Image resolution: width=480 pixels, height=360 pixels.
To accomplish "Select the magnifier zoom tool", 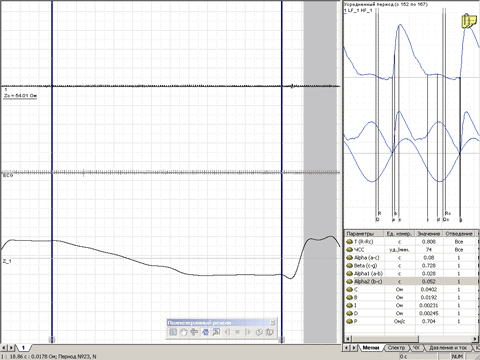I will (216, 332).
